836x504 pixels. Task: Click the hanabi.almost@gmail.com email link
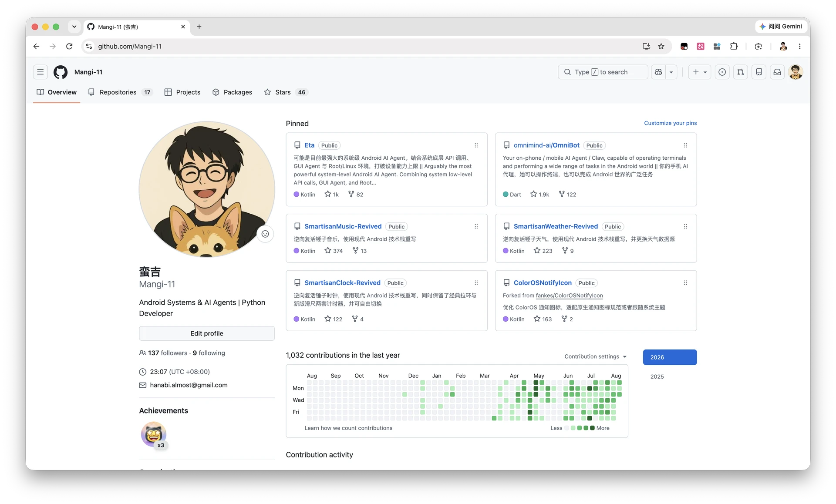189,385
